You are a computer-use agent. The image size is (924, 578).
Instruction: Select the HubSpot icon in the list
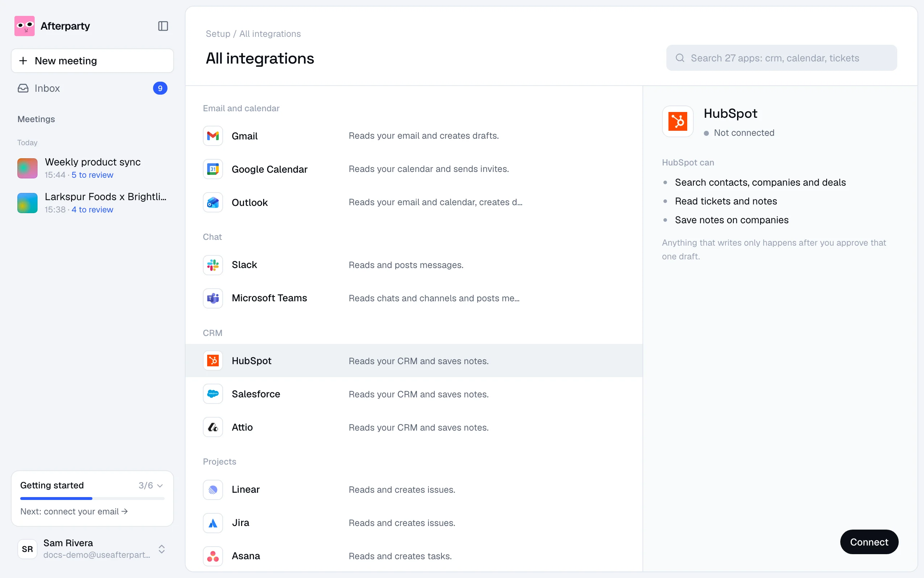click(x=213, y=361)
